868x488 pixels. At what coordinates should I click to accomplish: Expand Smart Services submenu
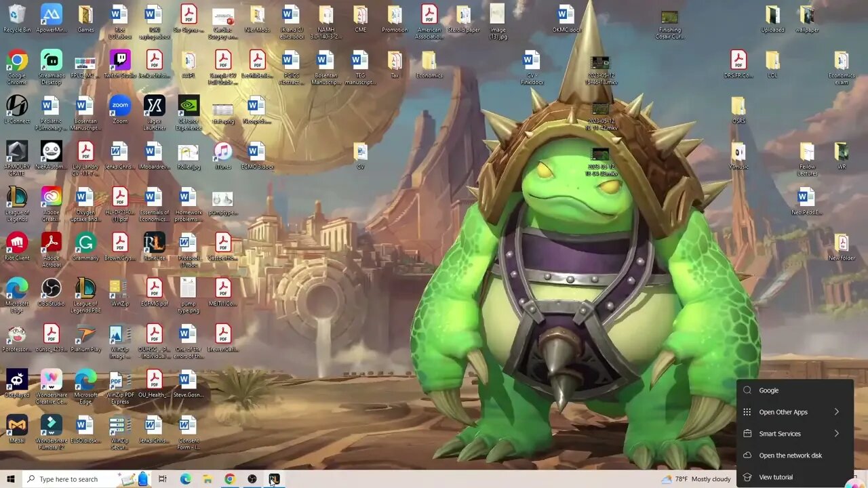pos(795,434)
